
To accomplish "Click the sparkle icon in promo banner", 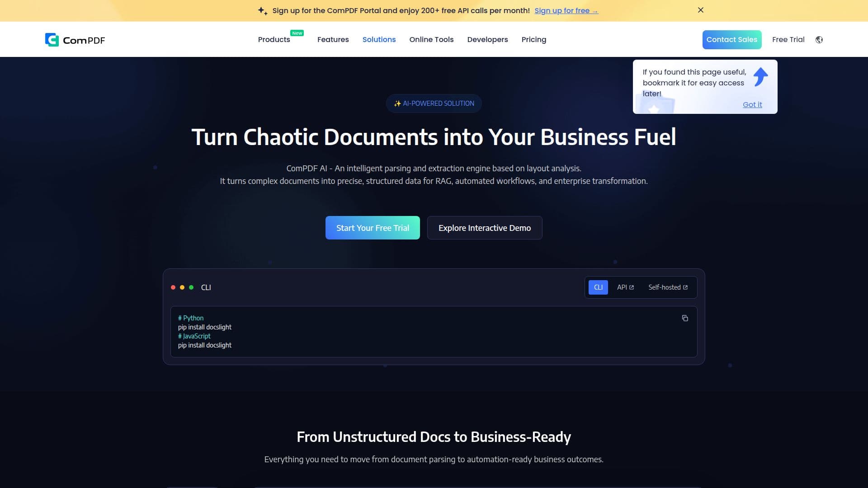I will (263, 10).
